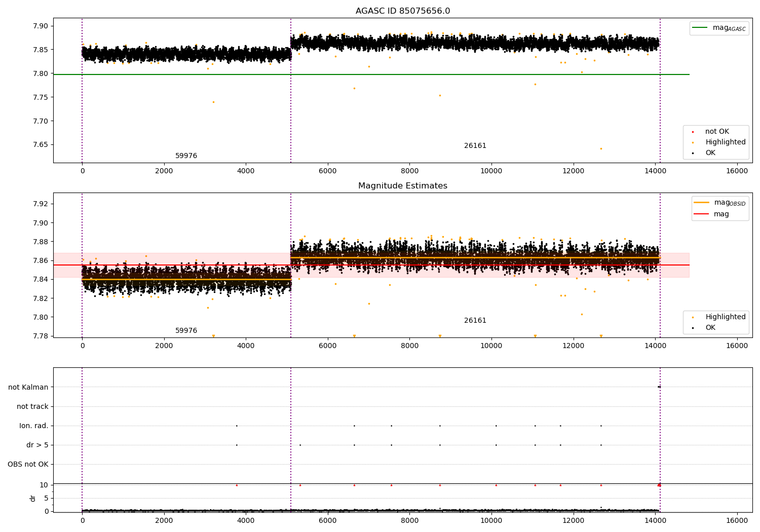This screenshot has height=532, width=760.
Task: Select the mag AGASC legend entry in top plot
Action: [x=719, y=28]
